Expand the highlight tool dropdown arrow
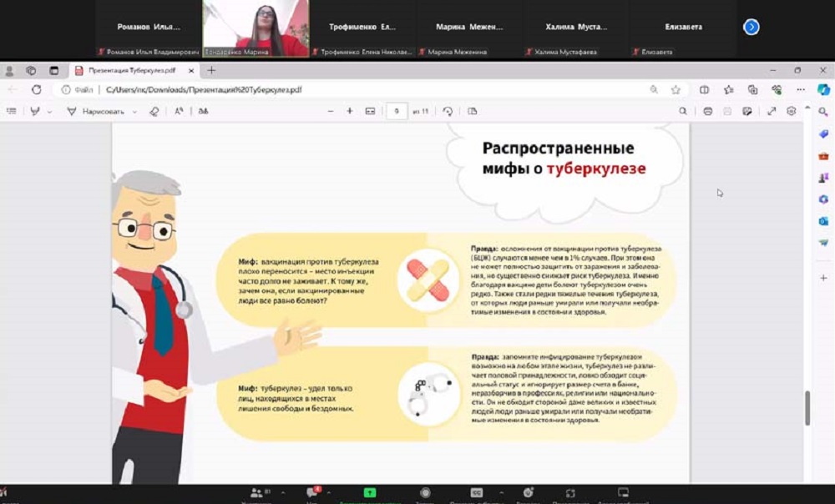 [49, 111]
